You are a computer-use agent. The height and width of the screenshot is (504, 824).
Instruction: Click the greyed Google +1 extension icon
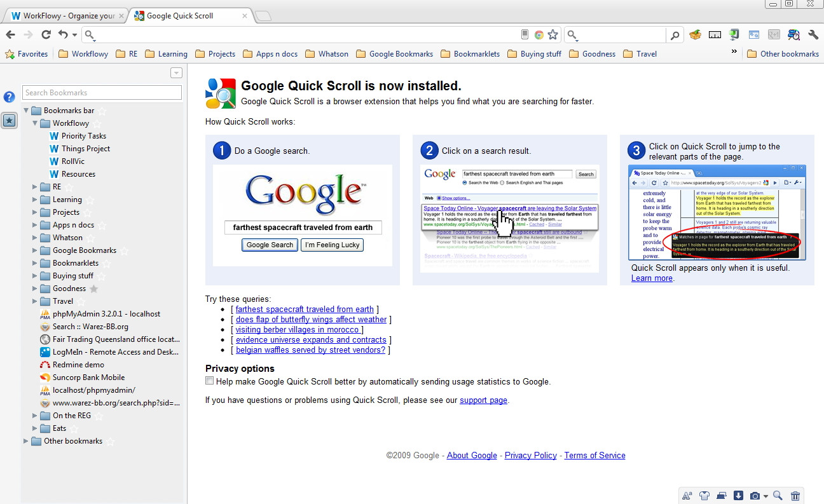774,35
